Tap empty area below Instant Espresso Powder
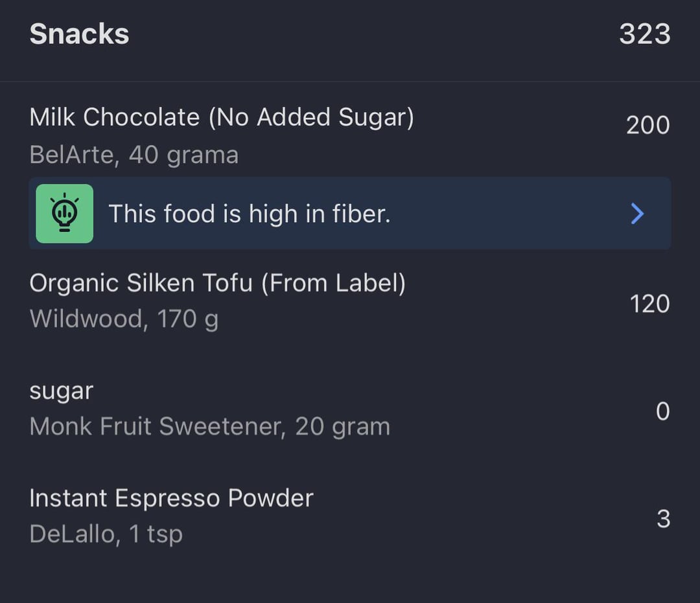This screenshot has height=603, width=700. [x=350, y=580]
